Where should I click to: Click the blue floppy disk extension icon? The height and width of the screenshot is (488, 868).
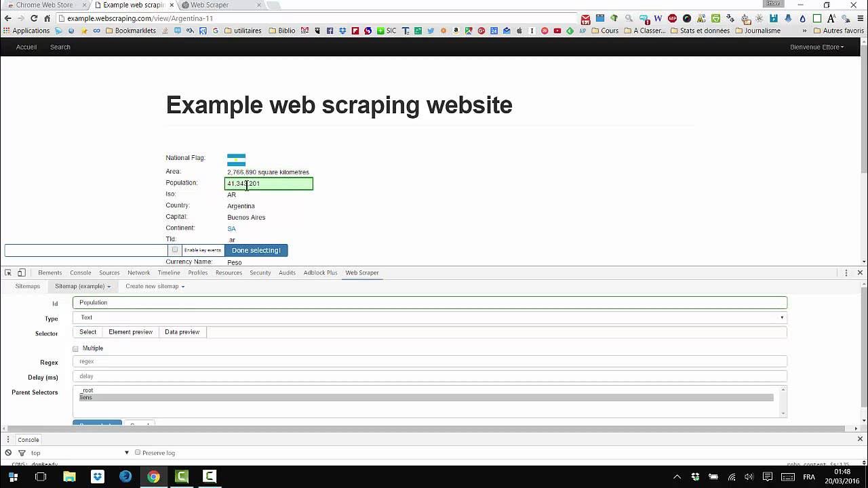(774, 18)
